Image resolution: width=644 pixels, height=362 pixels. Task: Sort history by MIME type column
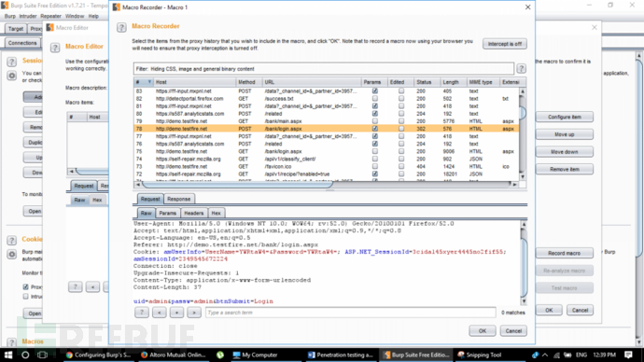483,82
